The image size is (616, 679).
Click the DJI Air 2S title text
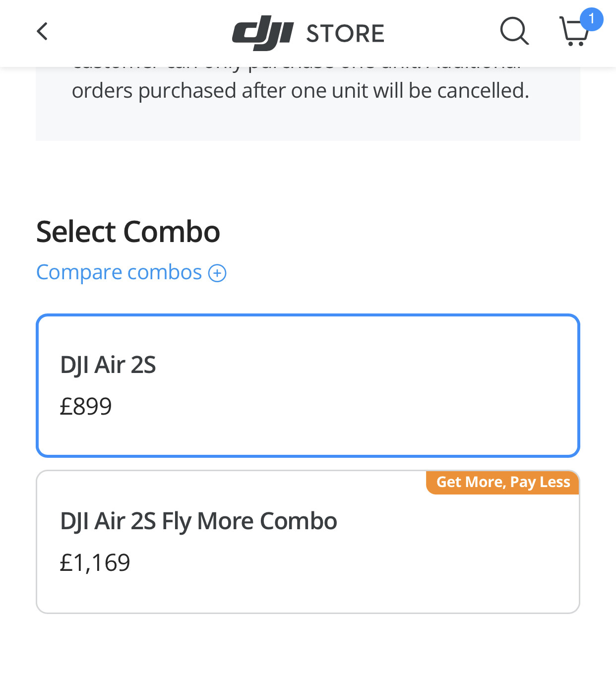[108, 365]
